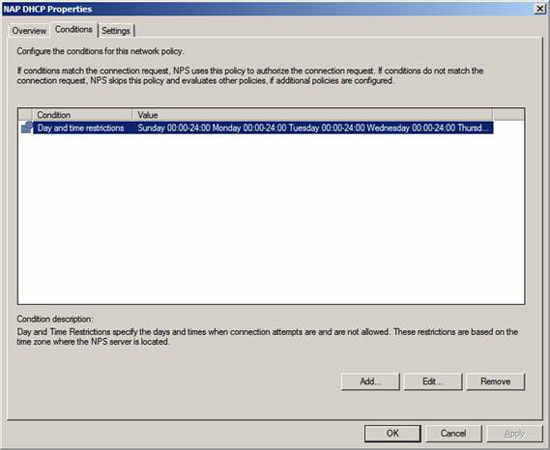Click the Add... button

point(370,381)
